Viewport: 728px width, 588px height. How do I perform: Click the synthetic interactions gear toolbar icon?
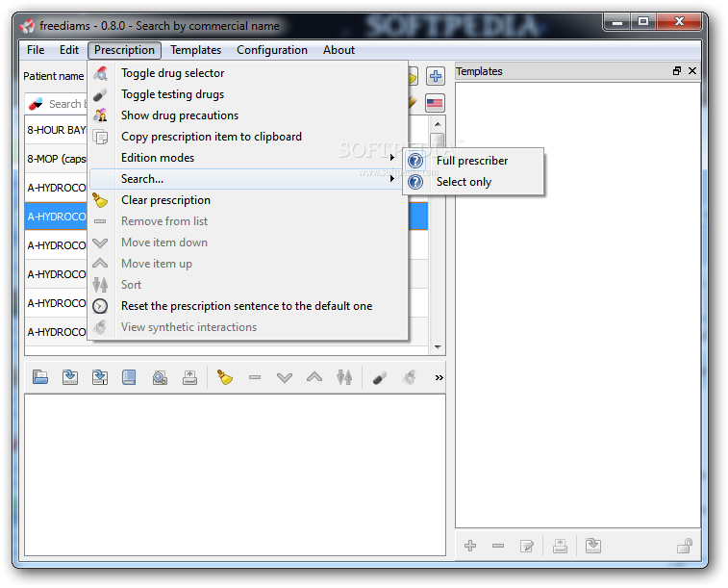point(409,377)
